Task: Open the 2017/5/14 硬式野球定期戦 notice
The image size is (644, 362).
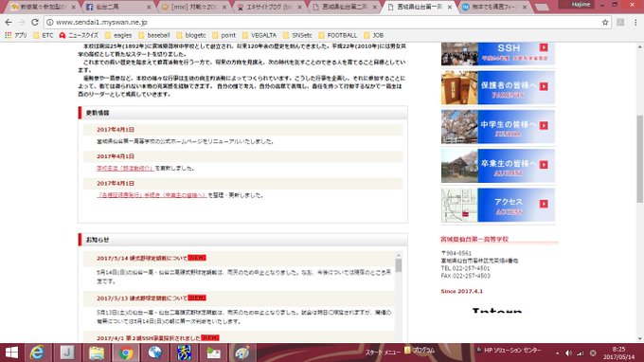Action: click(x=142, y=258)
